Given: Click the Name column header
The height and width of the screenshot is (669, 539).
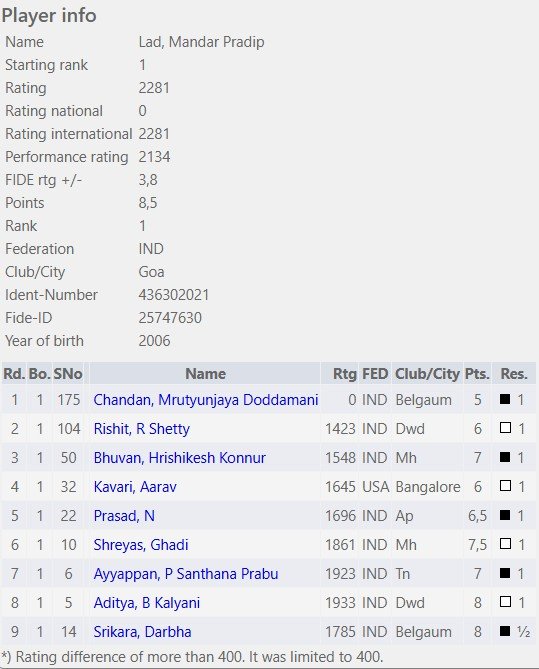Looking at the screenshot, I should 205,374.
